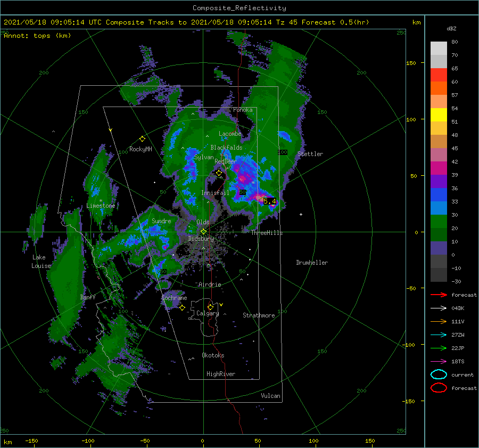Click the Limestone location label

tap(101, 206)
